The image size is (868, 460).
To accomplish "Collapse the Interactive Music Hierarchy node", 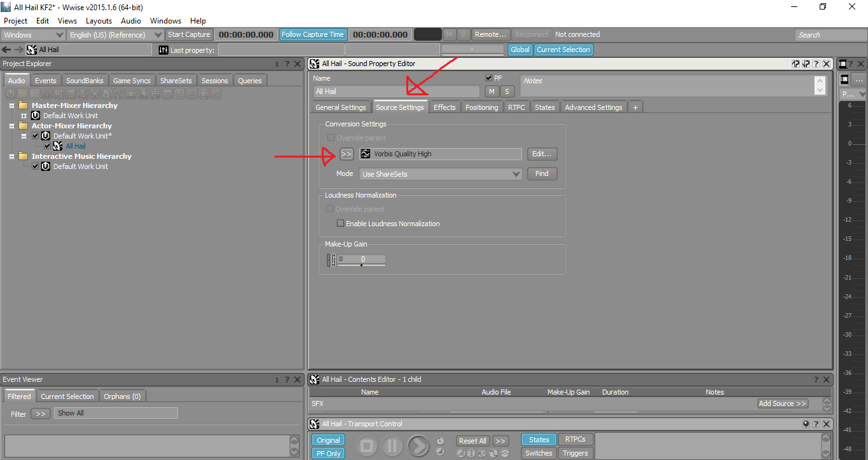I will [x=12, y=156].
